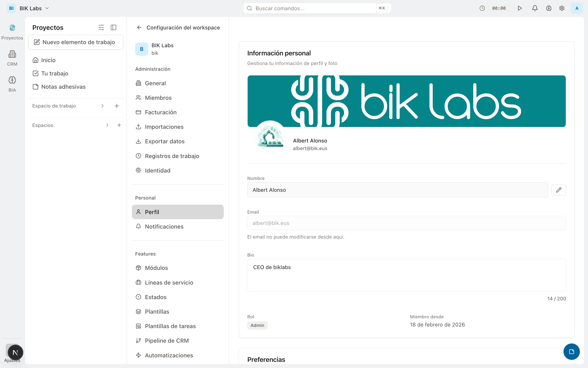Open the user avatar A menu
Image resolution: width=588 pixels, height=368 pixels.
(x=577, y=8)
